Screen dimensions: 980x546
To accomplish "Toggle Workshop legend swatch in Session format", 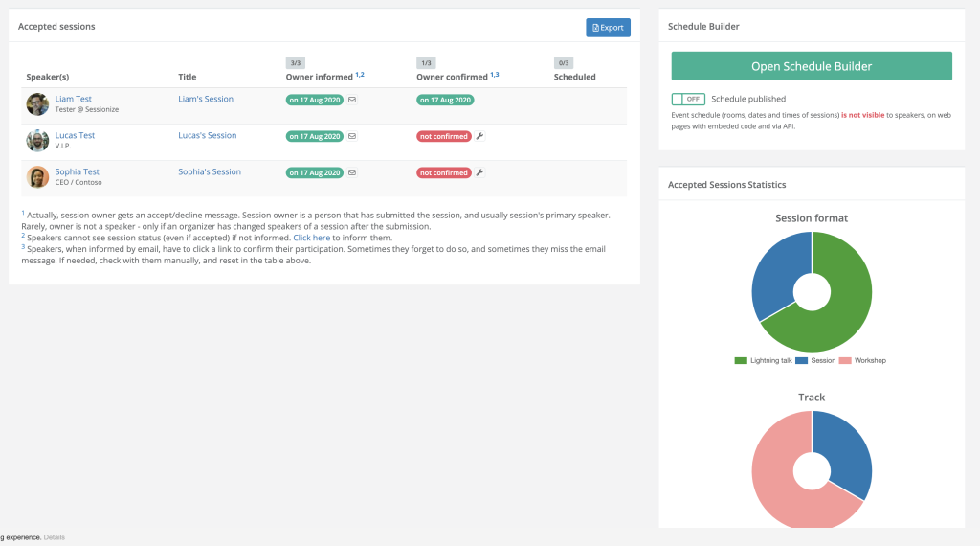I will pos(845,360).
